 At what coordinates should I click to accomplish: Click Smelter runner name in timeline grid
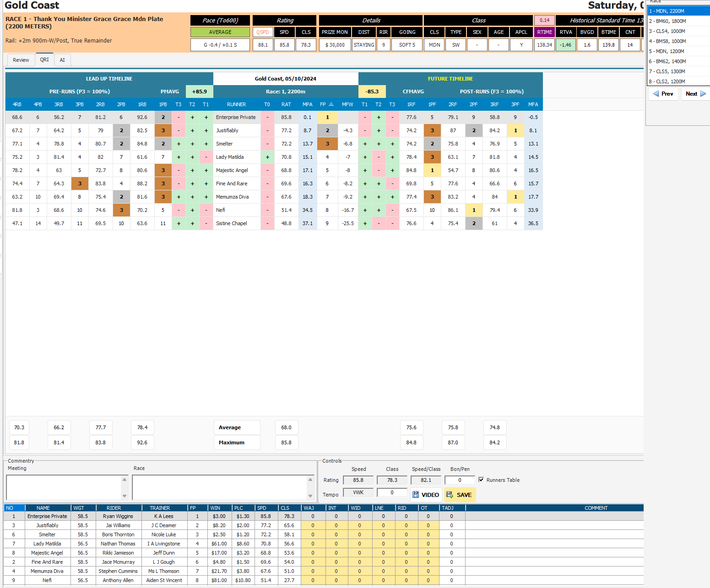[224, 144]
